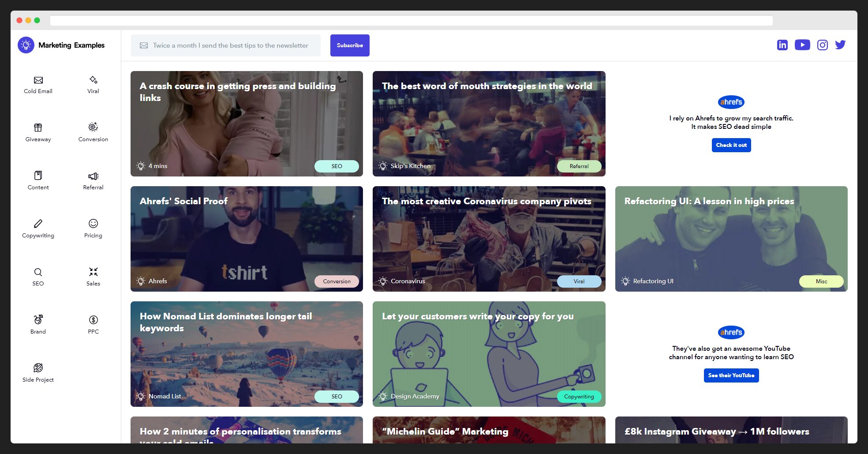Choose the Sales category icon
The height and width of the screenshot is (454, 868).
93,272
